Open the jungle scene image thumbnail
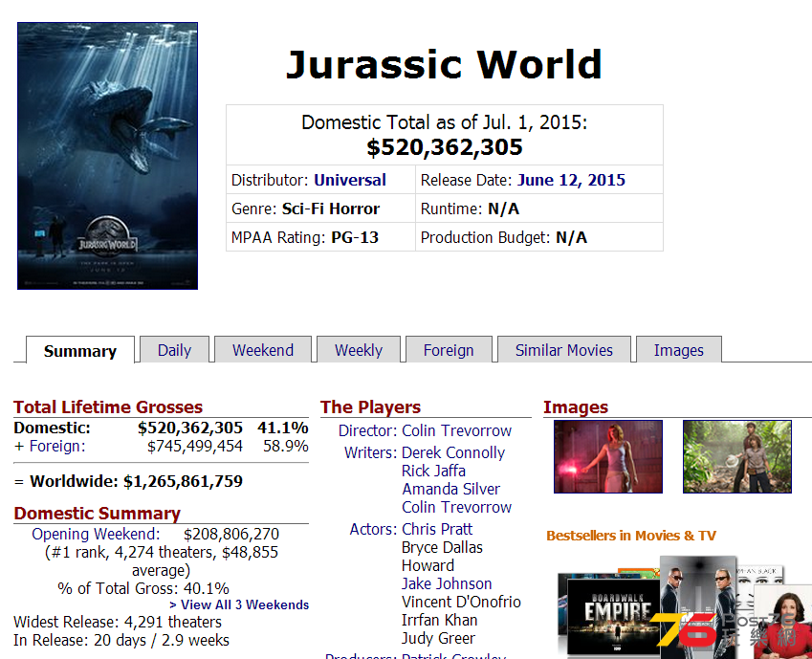Image resolution: width=812 pixels, height=659 pixels. (x=736, y=456)
